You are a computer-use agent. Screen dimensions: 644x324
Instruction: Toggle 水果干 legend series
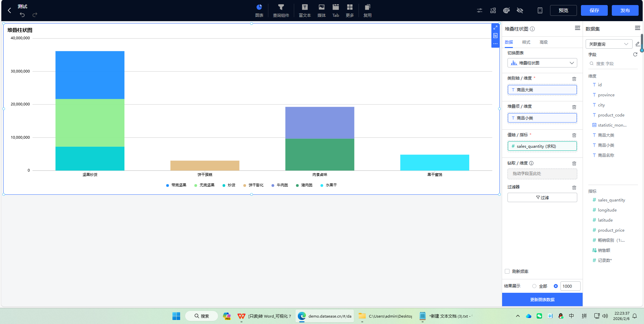click(329, 185)
